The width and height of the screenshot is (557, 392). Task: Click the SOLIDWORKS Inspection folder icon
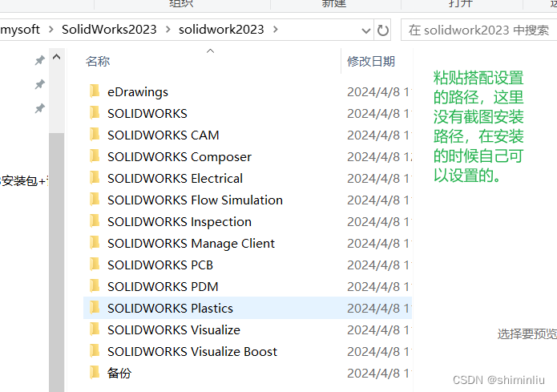[95, 221]
